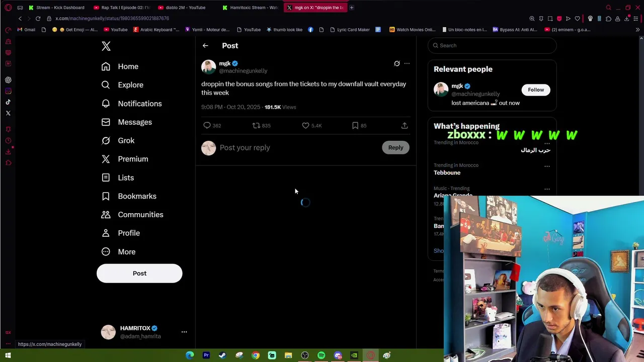The width and height of the screenshot is (644, 362).
Task: Click zoom magnifier icon in address bar
Action: pyautogui.click(x=532, y=19)
